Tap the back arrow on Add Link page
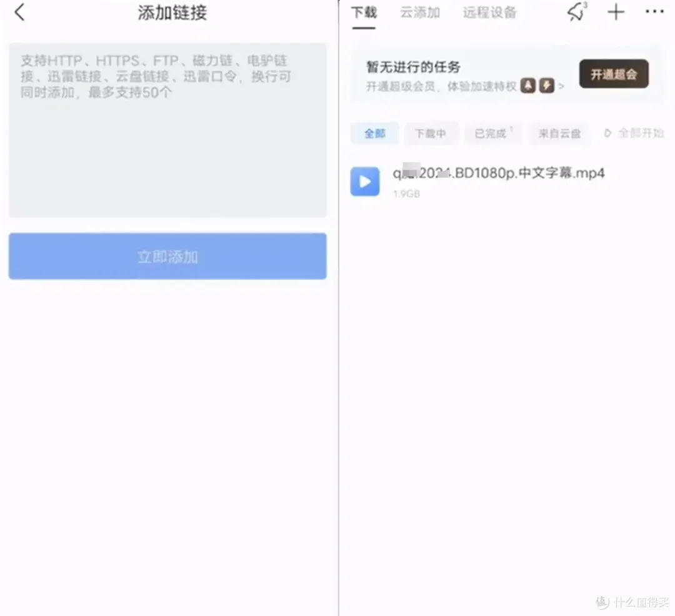This screenshot has width=675, height=616. [20, 12]
